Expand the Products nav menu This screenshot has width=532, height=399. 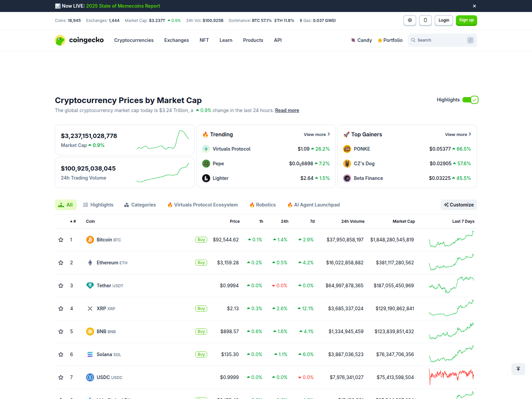253,40
